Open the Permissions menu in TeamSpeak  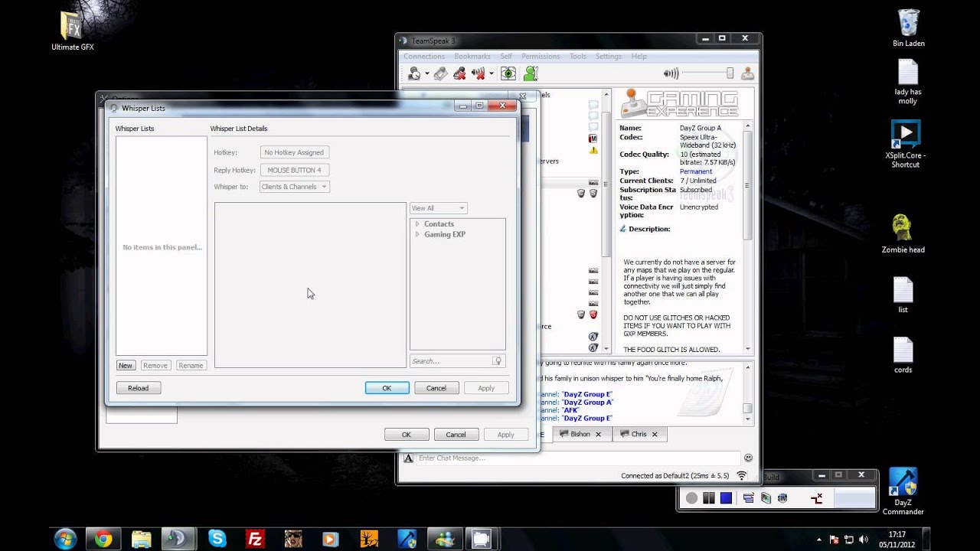pyautogui.click(x=541, y=56)
